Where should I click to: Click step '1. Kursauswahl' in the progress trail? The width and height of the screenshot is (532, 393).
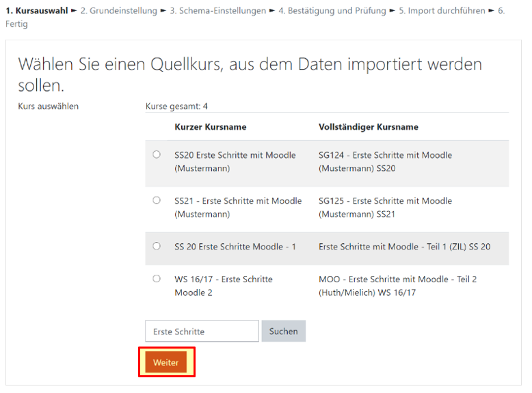coord(37,11)
